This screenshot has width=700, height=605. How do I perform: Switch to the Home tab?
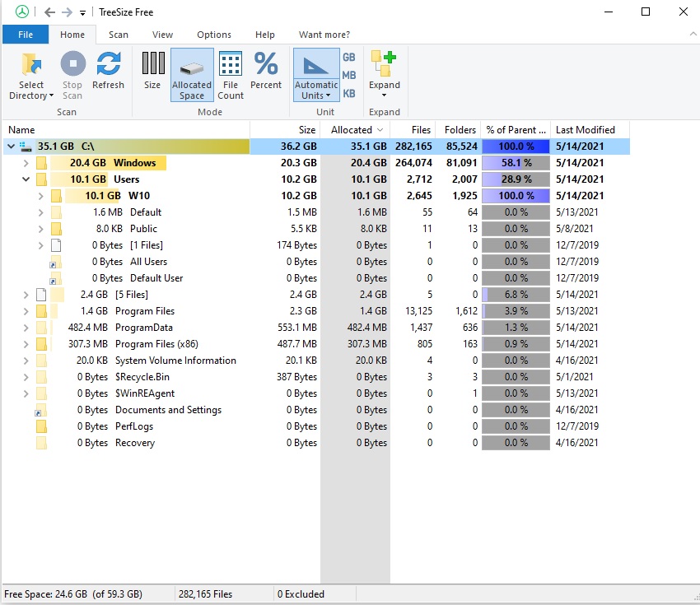(72, 35)
